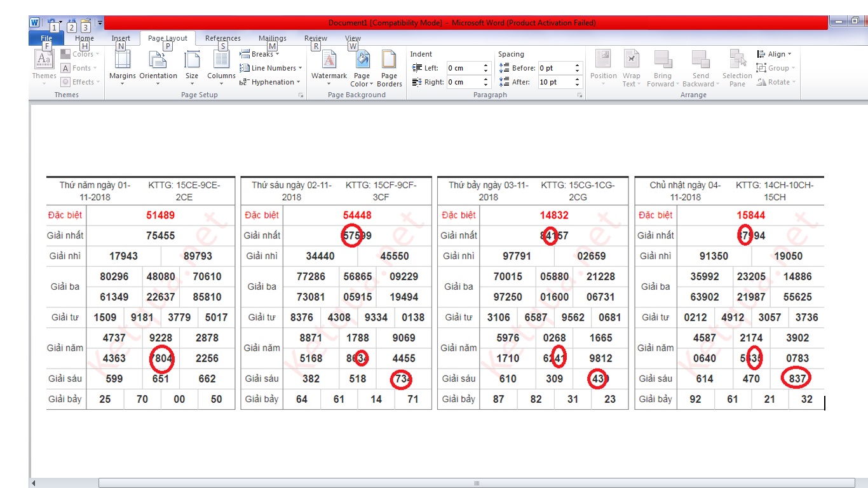Click the Left indent input field
868x488 pixels.
[x=464, y=68]
